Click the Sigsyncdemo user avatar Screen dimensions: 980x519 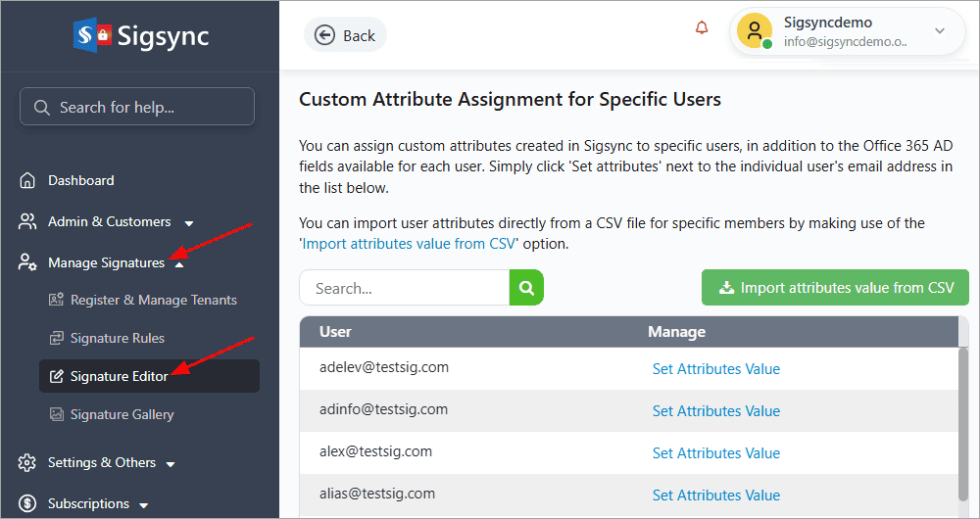pyautogui.click(x=755, y=31)
